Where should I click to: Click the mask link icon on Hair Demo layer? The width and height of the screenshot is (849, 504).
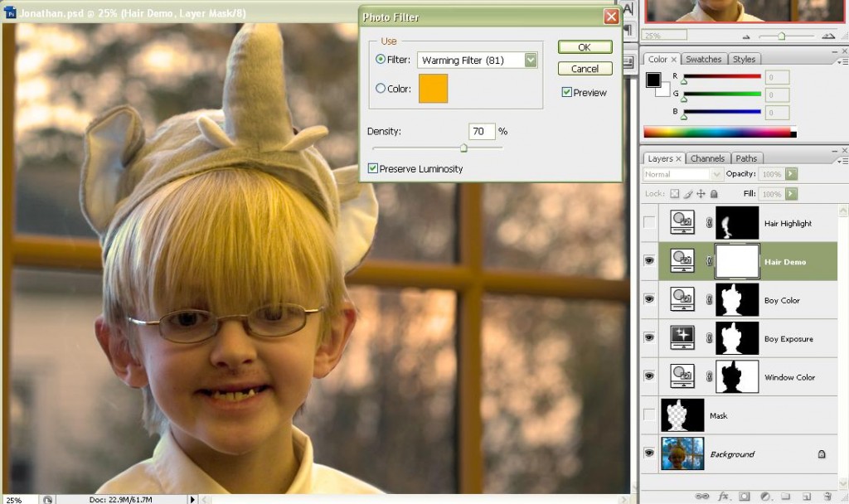[x=709, y=261]
